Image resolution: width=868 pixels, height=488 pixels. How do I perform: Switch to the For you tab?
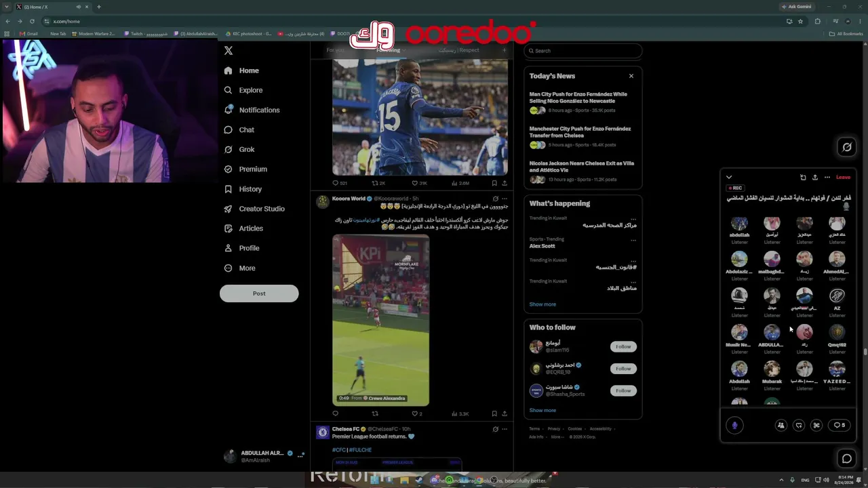(336, 50)
